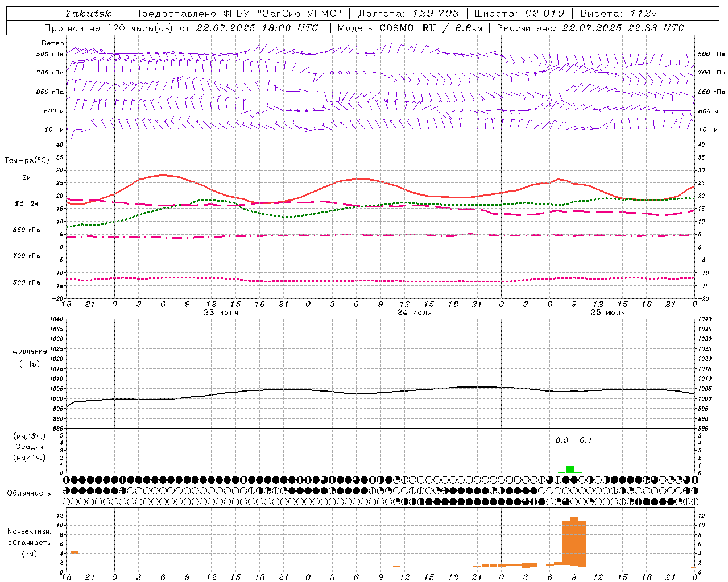Select the '(мм/1ч.)' unit label
The width and height of the screenshot is (728, 582).
pos(30,458)
